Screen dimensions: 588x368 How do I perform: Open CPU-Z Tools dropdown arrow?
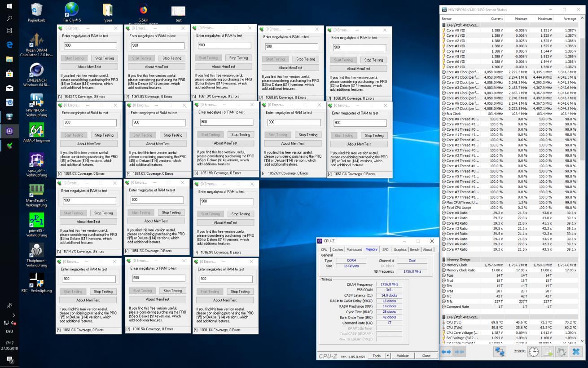click(388, 355)
